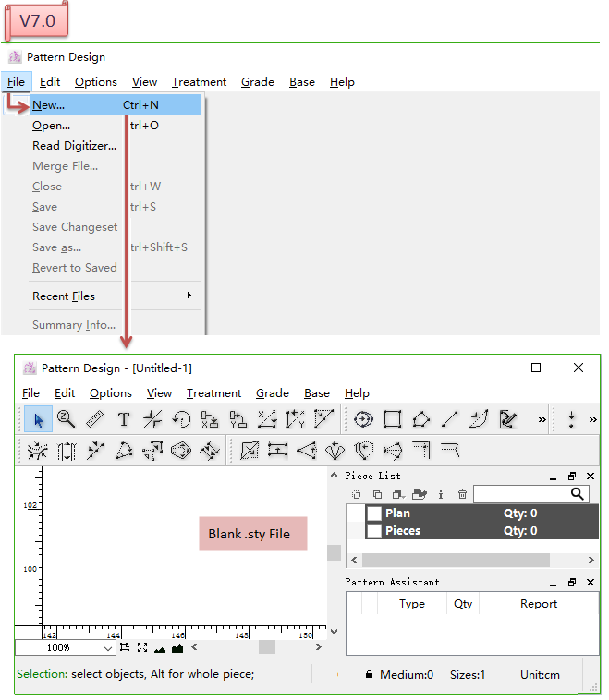Viewport: 609px width, 700px height.
Task: Pick the ruler measure tool
Action: point(94,419)
